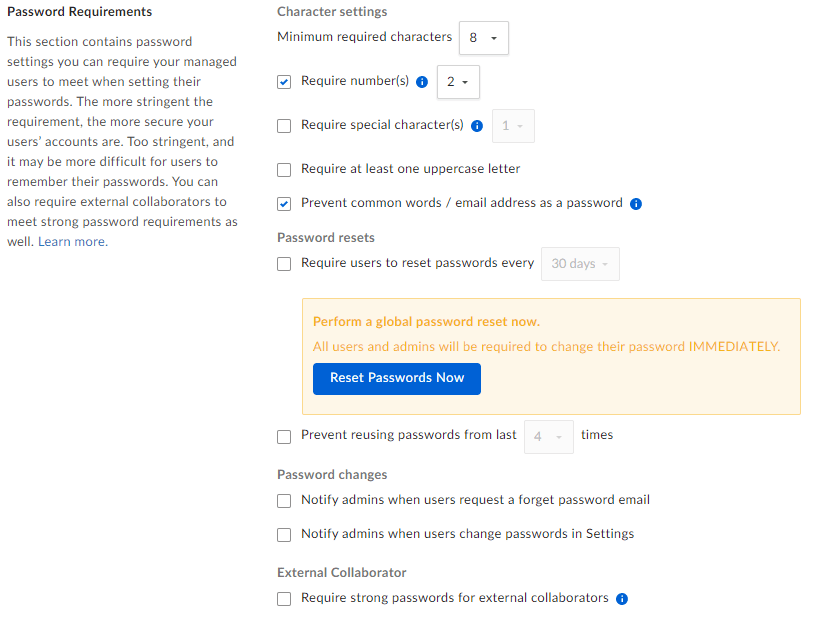The image size is (815, 618).
Task: Open the password reuse times dropdown
Action: pyautogui.click(x=548, y=437)
